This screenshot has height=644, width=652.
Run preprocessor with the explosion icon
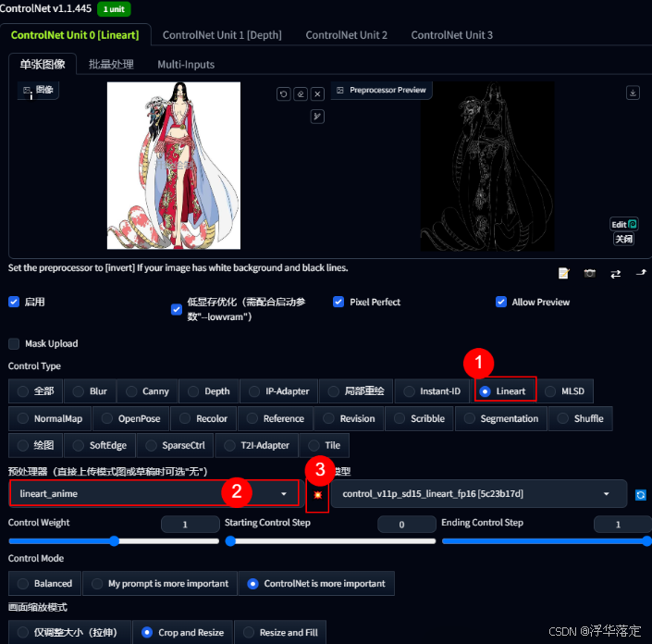coord(318,495)
